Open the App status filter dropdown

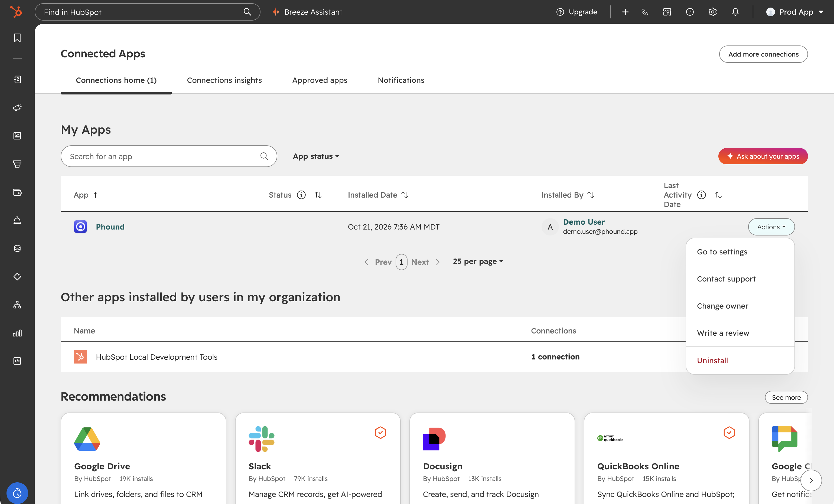(x=316, y=156)
